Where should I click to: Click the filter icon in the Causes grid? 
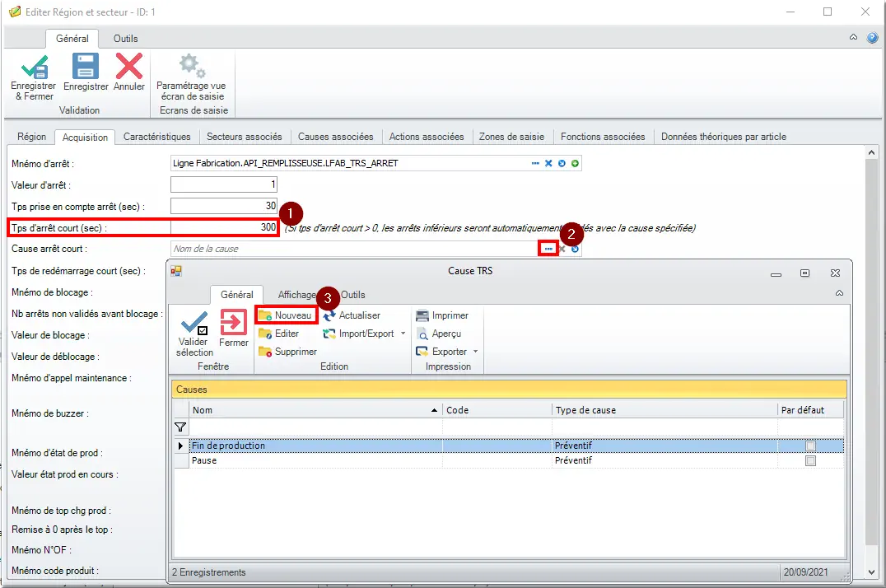coord(180,427)
